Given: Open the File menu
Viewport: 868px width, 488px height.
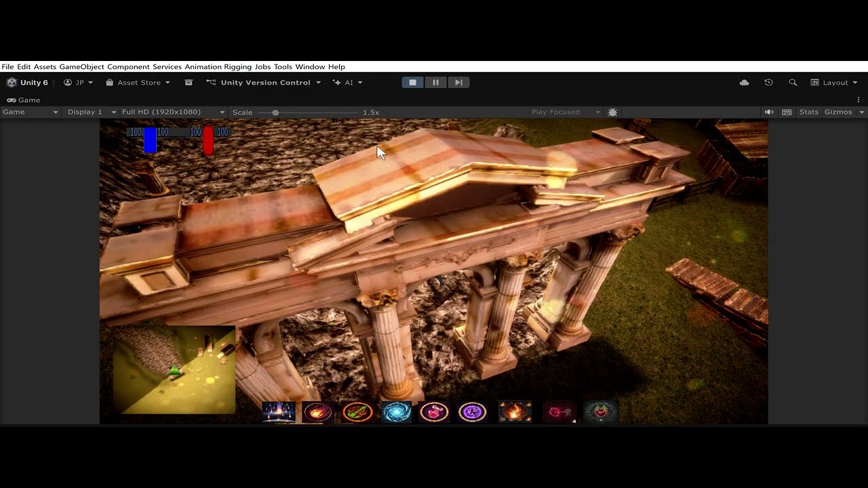Looking at the screenshot, I should pyautogui.click(x=7, y=67).
